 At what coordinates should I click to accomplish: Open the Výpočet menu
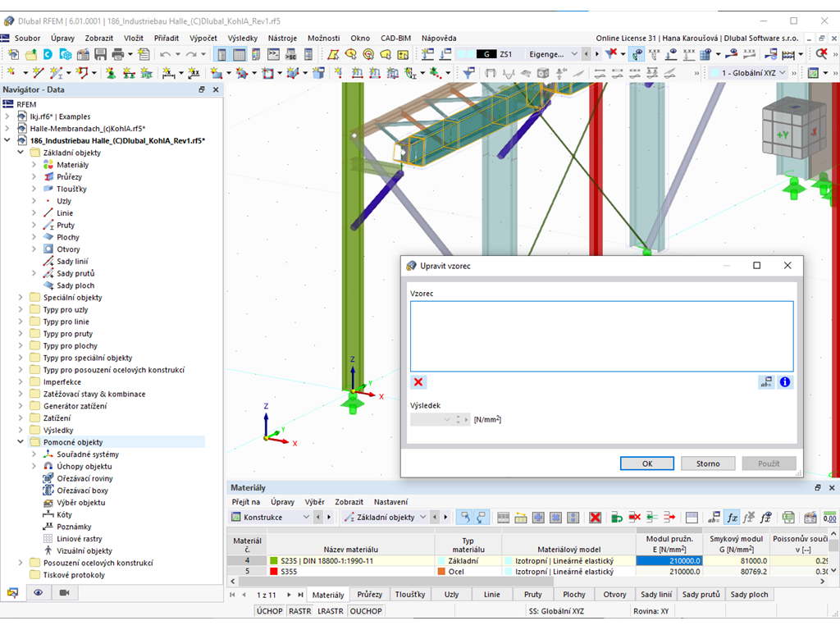pos(203,38)
